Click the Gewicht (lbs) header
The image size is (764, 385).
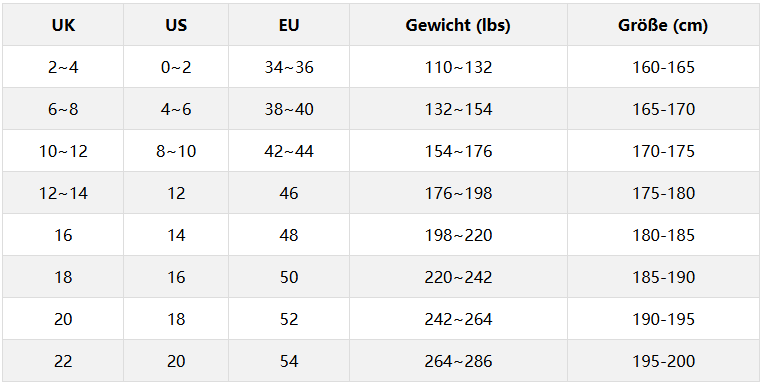click(458, 25)
